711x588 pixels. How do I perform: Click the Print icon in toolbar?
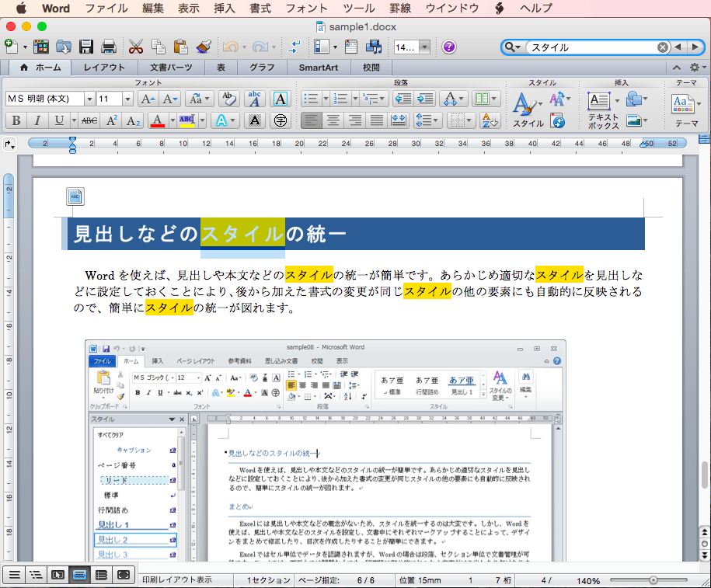point(109,47)
